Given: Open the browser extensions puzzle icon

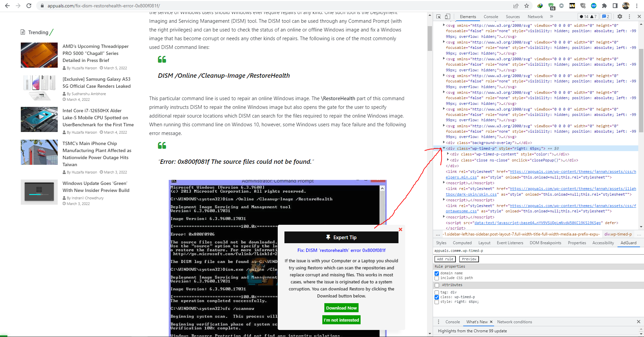Looking at the screenshot, I should pos(604,6).
